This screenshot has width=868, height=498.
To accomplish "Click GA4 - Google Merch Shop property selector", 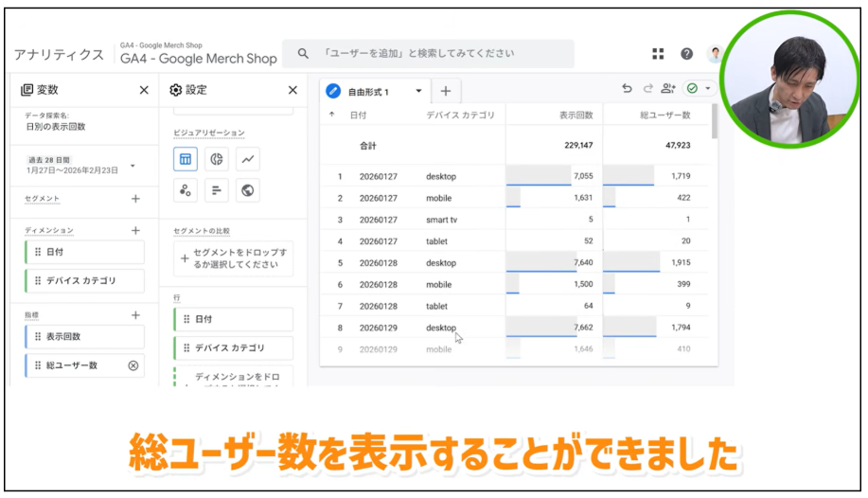I will tap(198, 54).
